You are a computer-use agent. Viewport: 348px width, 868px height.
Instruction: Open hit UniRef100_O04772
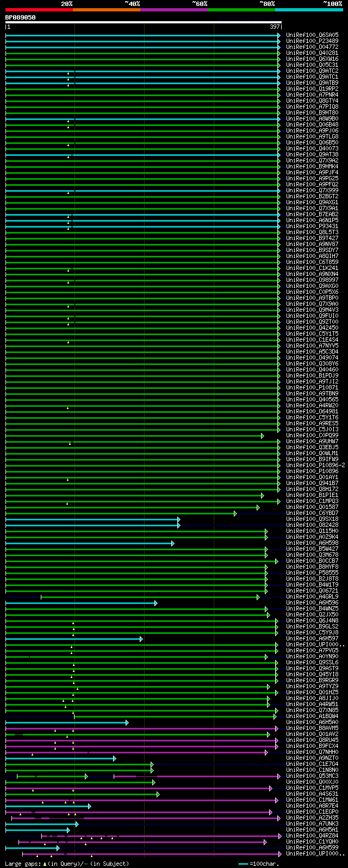click(x=312, y=47)
